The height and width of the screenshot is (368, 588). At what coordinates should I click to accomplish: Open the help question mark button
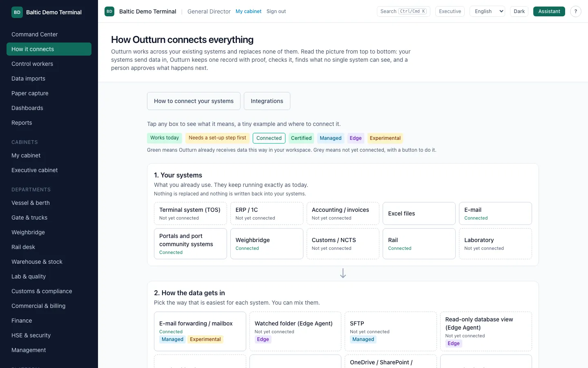pos(576,11)
